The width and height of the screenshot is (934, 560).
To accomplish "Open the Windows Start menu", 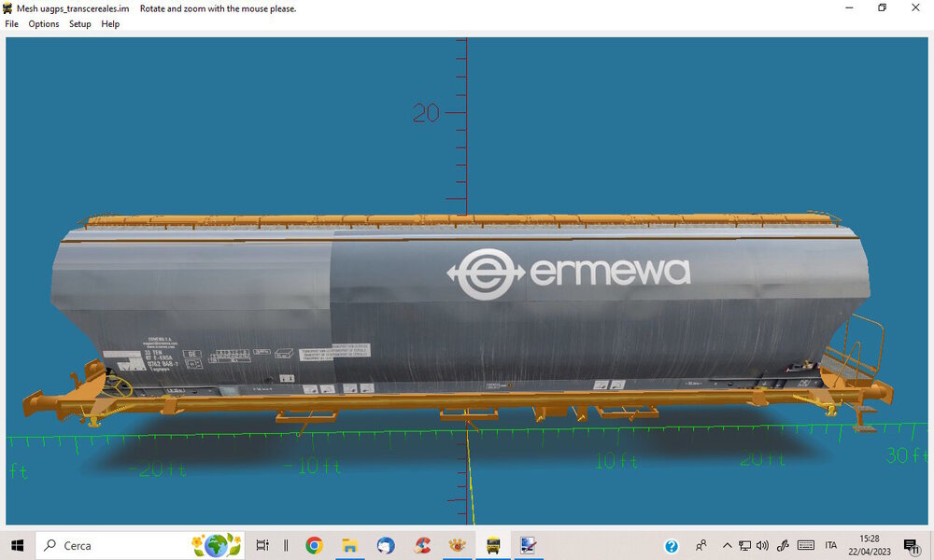I will coord(18,545).
